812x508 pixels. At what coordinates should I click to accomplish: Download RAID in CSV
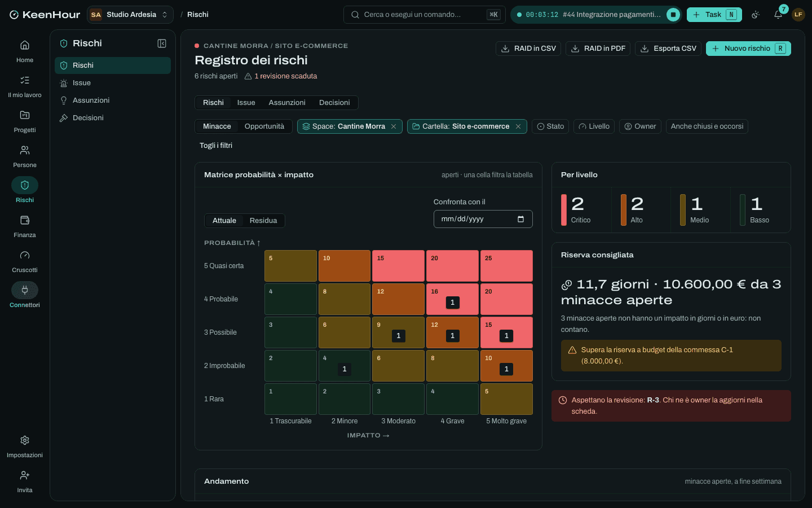pos(528,49)
